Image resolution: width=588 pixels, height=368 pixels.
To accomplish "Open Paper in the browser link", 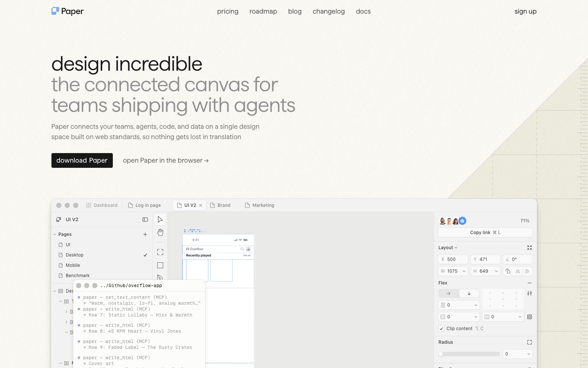I will [166, 160].
